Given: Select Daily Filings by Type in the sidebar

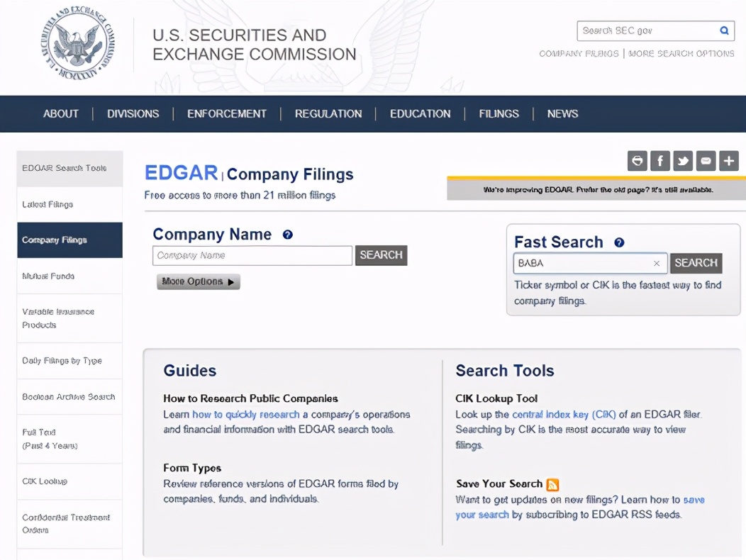Looking at the screenshot, I should click(x=70, y=361).
